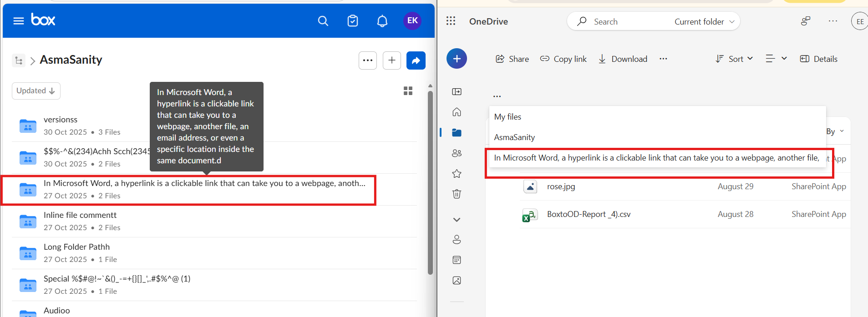Open the Details pane
The height and width of the screenshot is (317, 868).
[819, 59]
